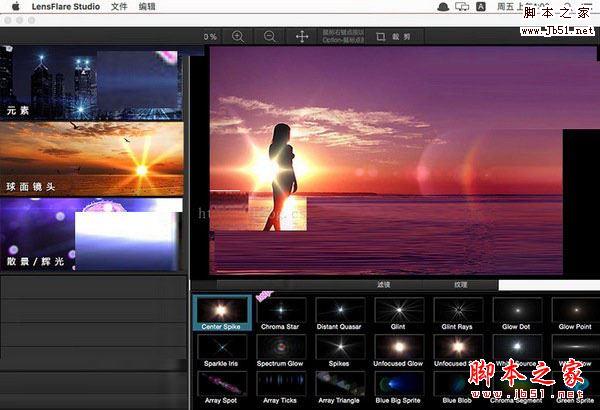Click the zoom in magnifier icon

pyautogui.click(x=238, y=36)
